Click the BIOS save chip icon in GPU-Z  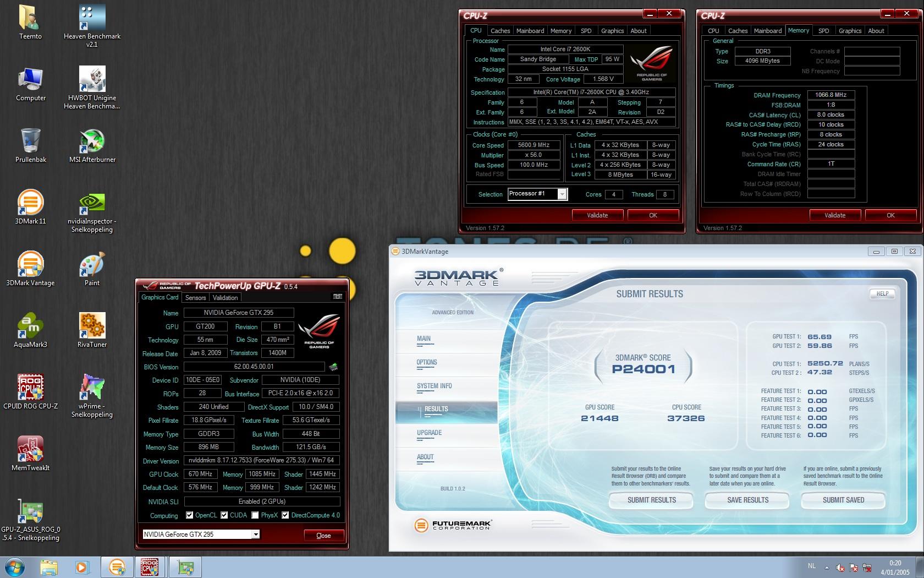pyautogui.click(x=333, y=367)
